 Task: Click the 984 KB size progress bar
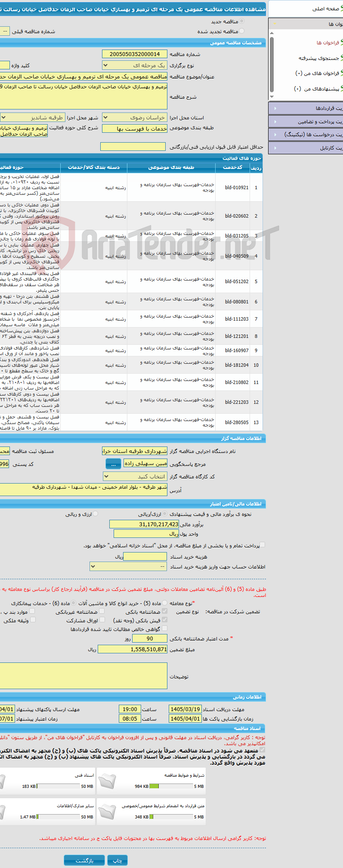pos(171,786)
